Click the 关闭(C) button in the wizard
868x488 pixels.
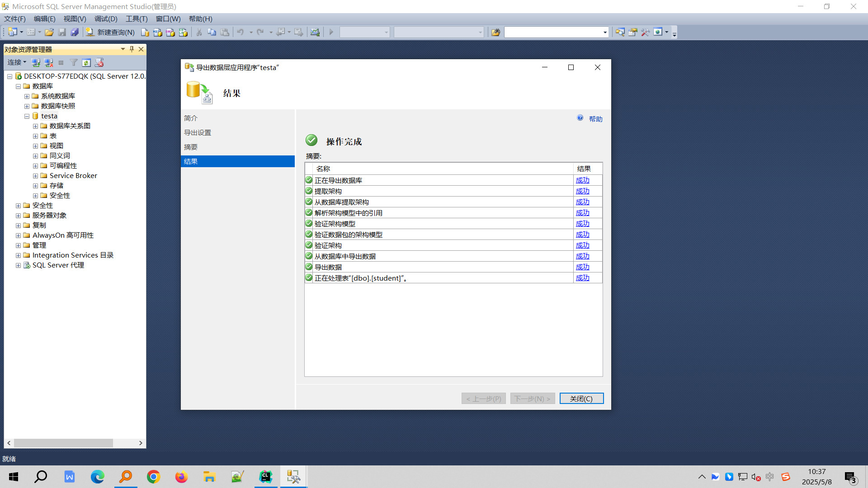tap(581, 398)
